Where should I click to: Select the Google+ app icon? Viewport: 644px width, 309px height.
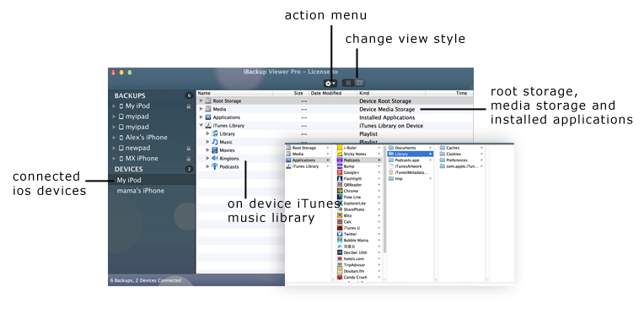click(x=340, y=172)
